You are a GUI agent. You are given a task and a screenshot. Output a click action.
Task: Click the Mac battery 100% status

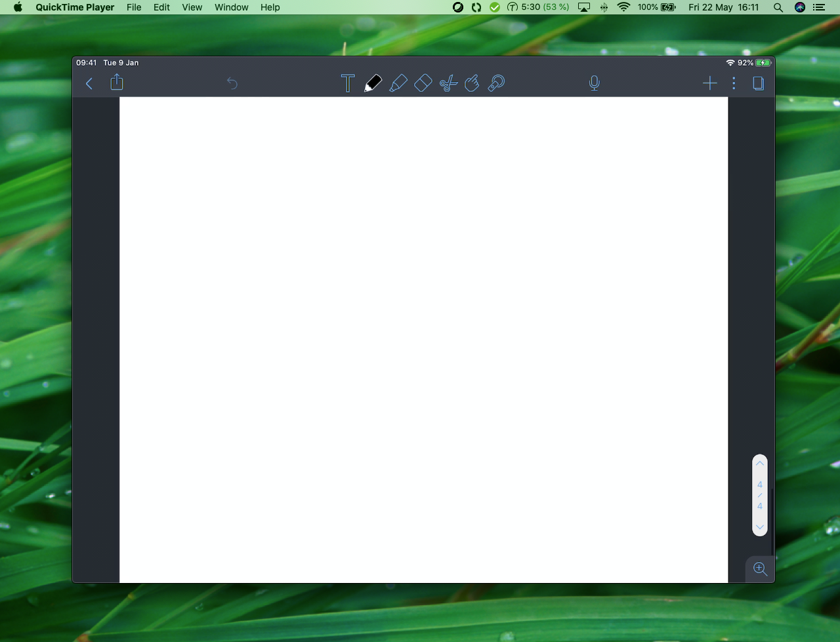coord(657,7)
